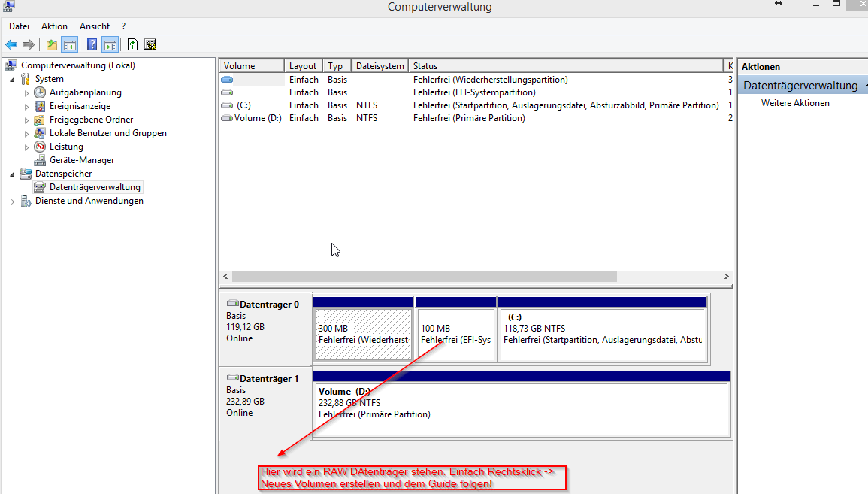Open the Help toolbar icon
The image size is (868, 494).
tap(92, 45)
